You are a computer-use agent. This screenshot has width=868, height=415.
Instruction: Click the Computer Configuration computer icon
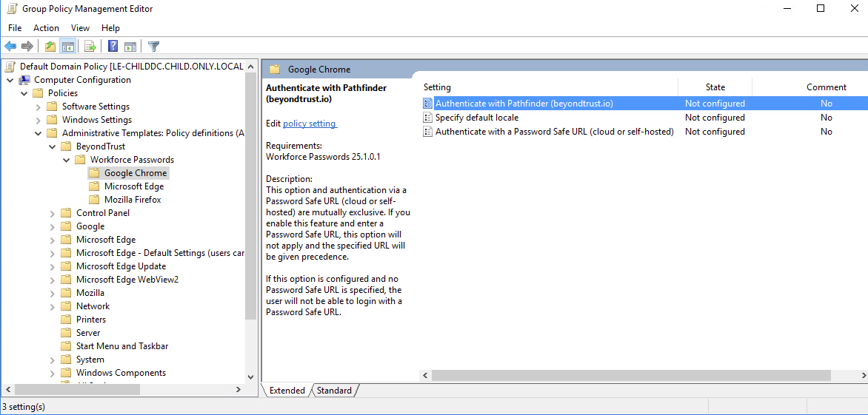click(x=25, y=80)
